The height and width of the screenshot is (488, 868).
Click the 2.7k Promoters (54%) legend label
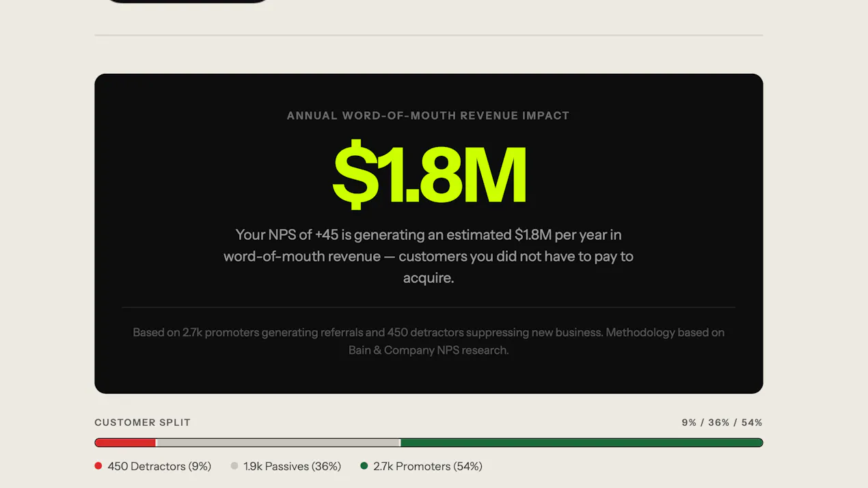[428, 466]
